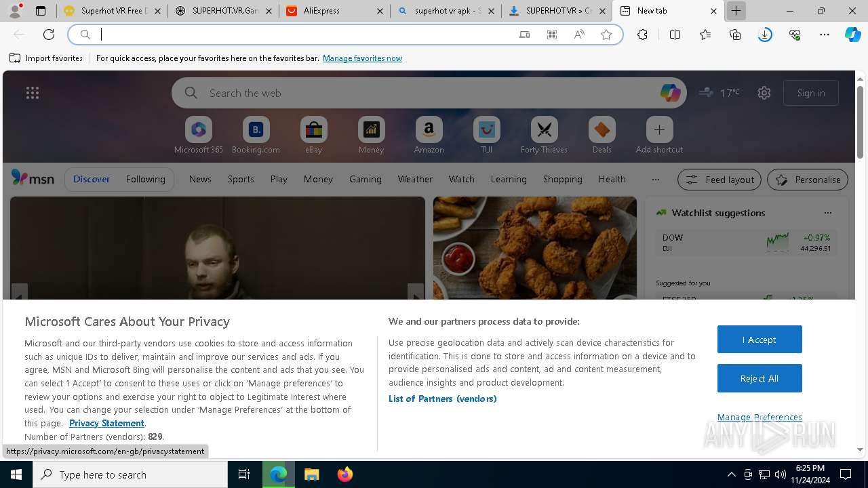Open File Explorer from taskbar
Screen dimensions: 868x488
311,474
